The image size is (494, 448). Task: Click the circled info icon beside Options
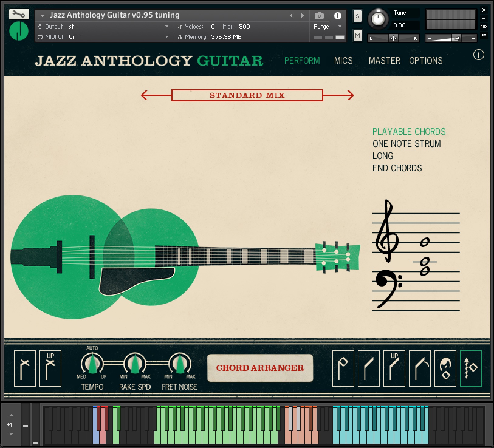(479, 55)
